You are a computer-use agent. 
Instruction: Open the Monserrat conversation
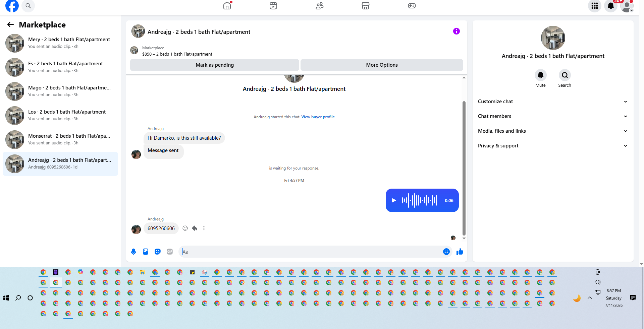(60, 140)
